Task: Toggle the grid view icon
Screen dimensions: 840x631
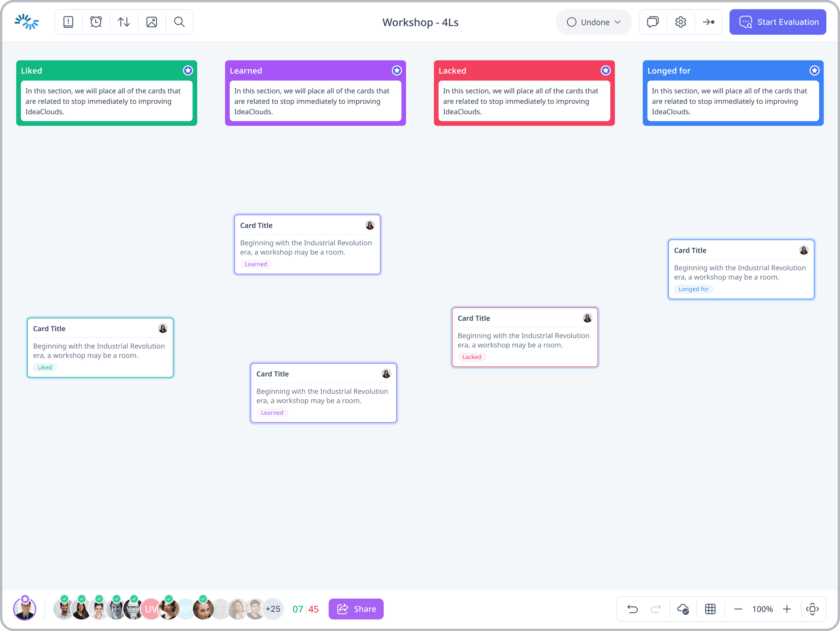Action: coord(710,609)
